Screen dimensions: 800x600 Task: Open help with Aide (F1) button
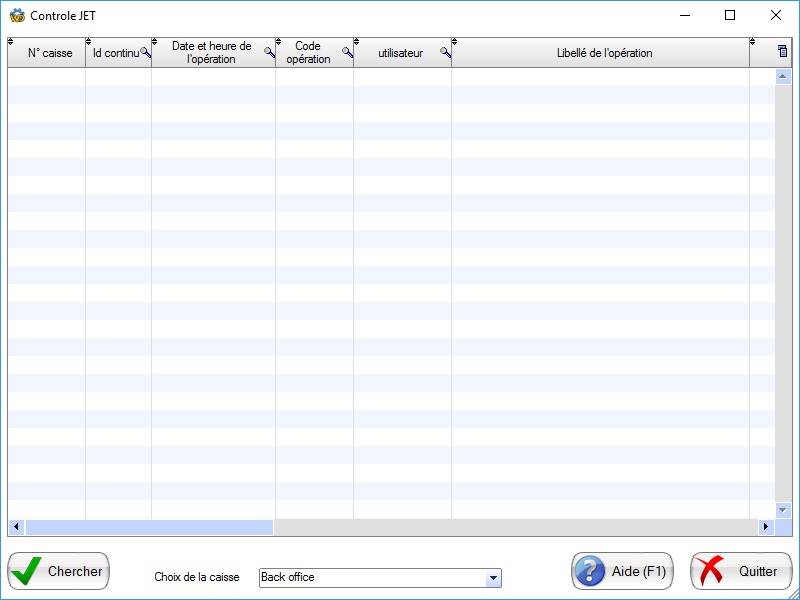tap(622, 571)
